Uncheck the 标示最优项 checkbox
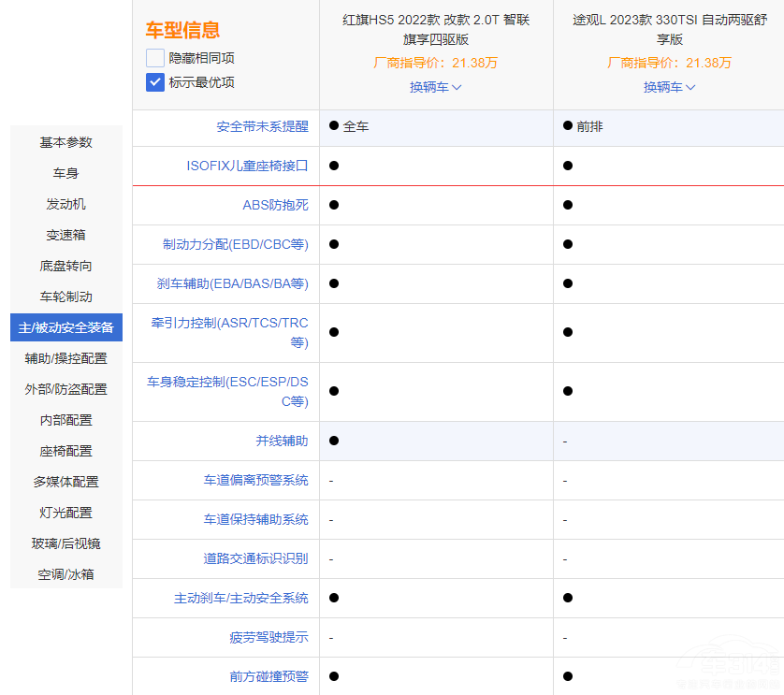Screen dimensions: 784x695 pos(155,82)
